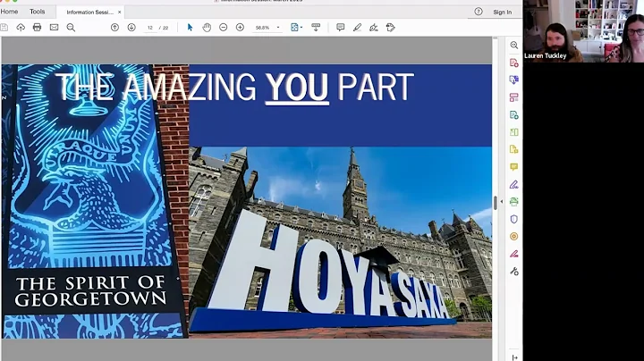
Task: Open the search tool in right pane
Action: [x=513, y=45]
